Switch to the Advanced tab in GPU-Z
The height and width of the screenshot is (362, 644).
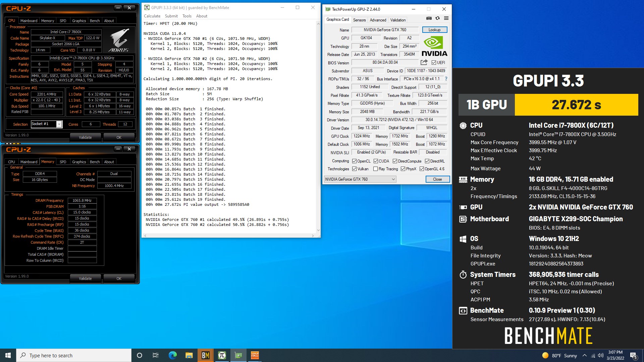click(378, 20)
